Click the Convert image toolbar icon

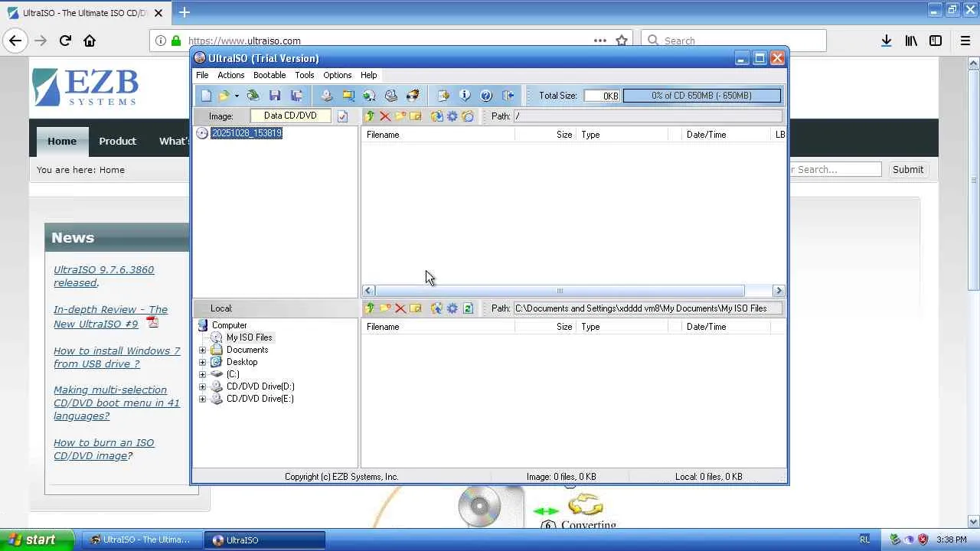pyautogui.click(x=370, y=96)
